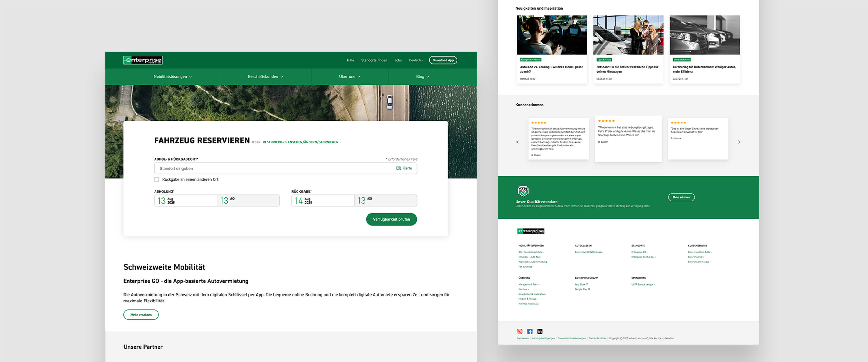Screen dimensions: 868x362
Task: Click the Download App button
Action: pos(443,60)
